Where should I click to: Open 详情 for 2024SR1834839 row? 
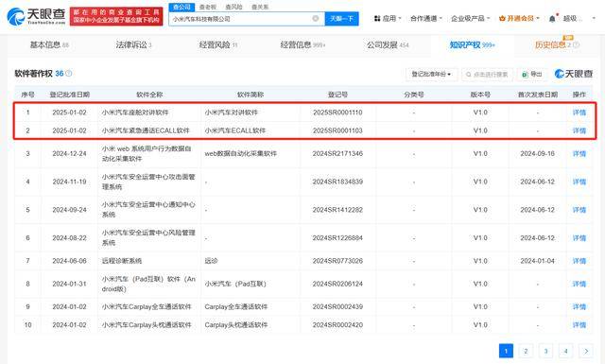579,182
